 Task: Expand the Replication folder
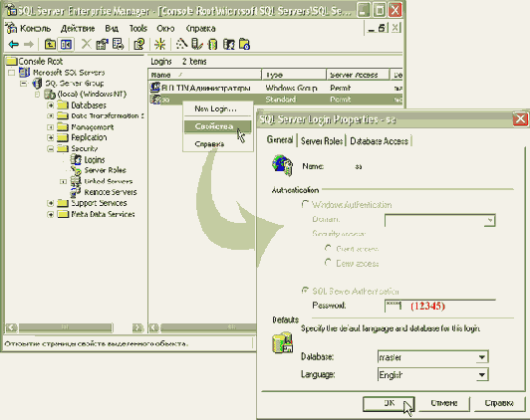click(x=51, y=137)
